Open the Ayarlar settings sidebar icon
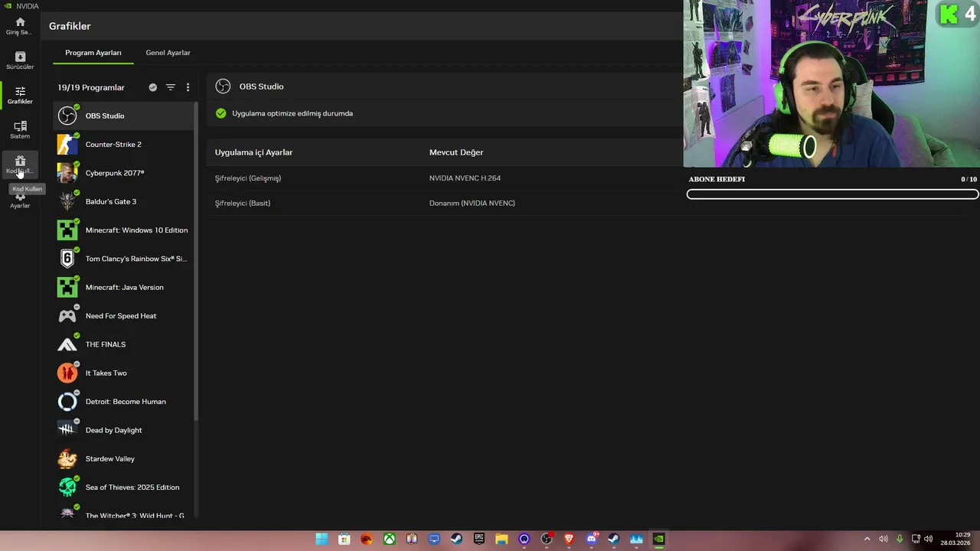This screenshot has height=551, width=980. (20, 201)
